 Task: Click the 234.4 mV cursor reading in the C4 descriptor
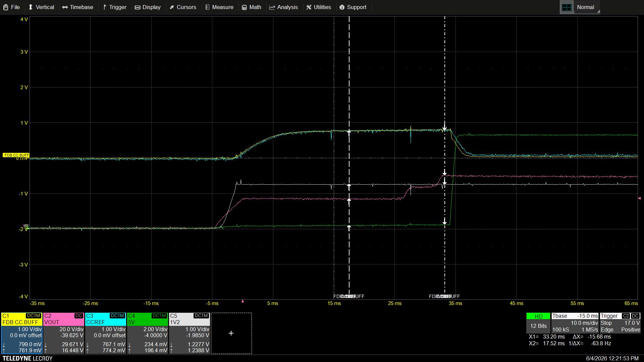pyautogui.click(x=156, y=345)
